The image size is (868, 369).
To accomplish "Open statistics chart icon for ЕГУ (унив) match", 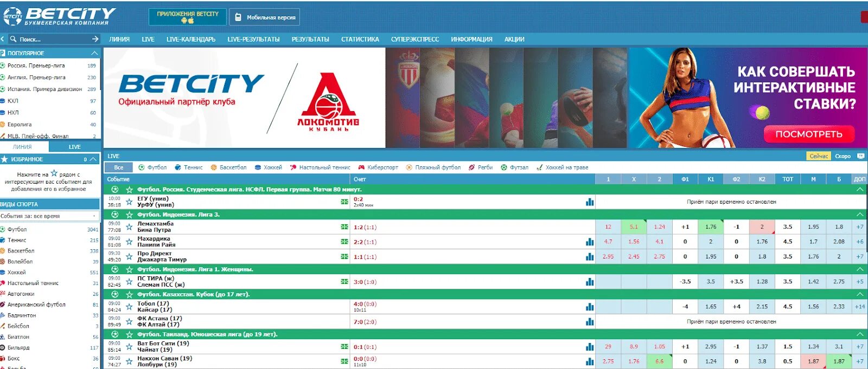I will tap(590, 202).
